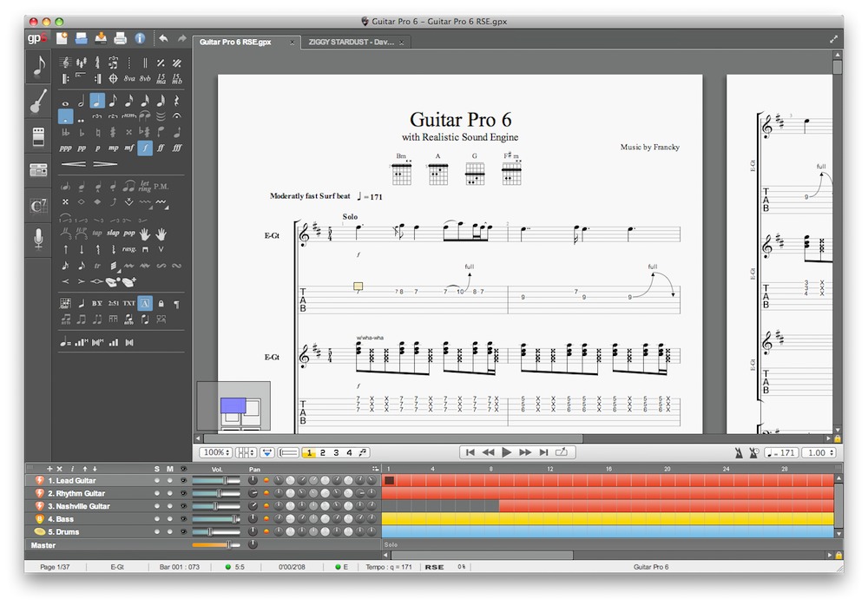
Task: Click the tr trill icon
Action: (x=97, y=266)
